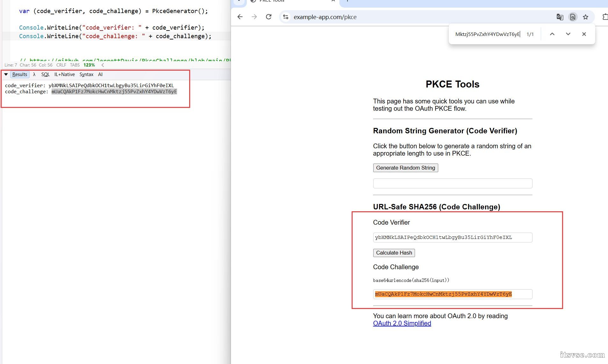Go forward in the browser
Image resolution: width=608 pixels, height=364 pixels.
point(254,17)
